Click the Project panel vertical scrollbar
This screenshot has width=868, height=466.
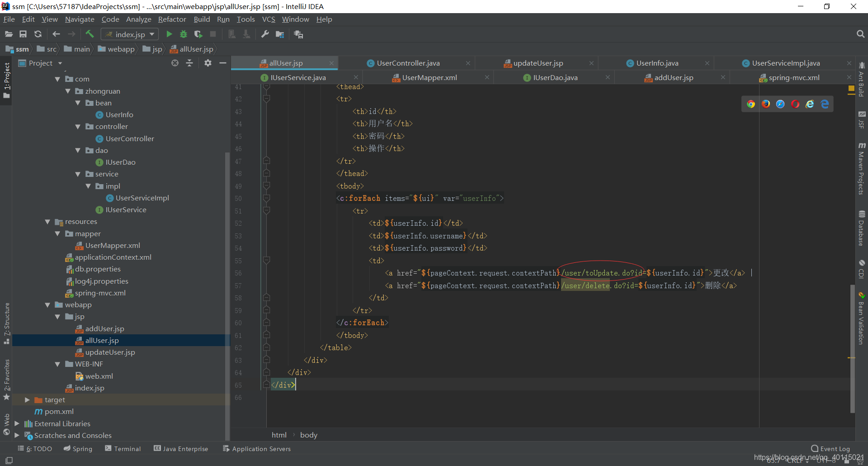tap(227, 297)
